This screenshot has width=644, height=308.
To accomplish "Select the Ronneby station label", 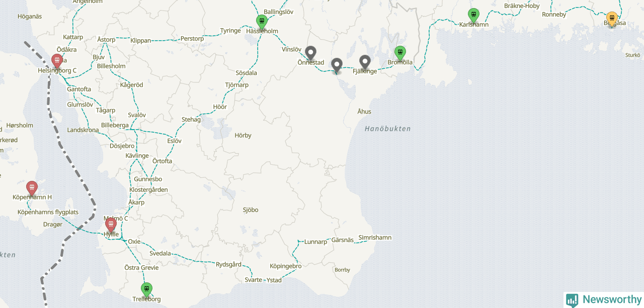I will point(554,15).
